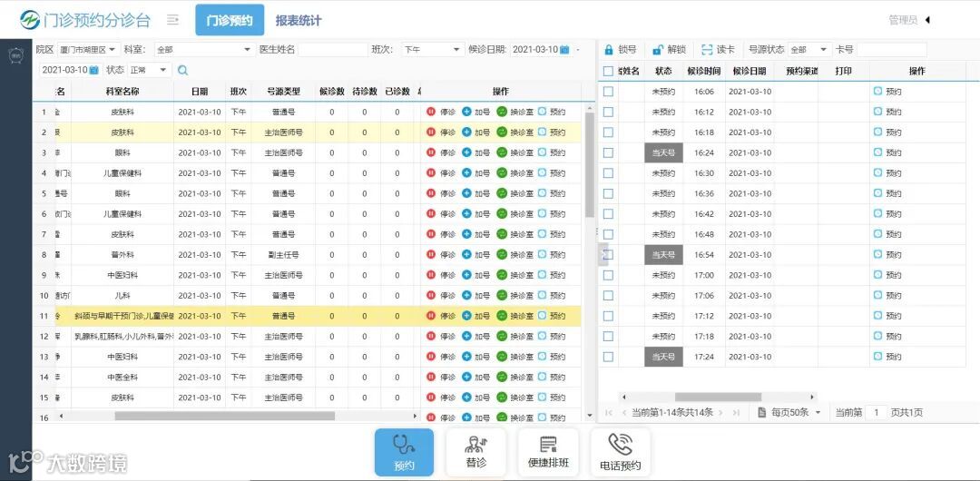Check the box for 17:24 slot
Viewport: 980px width, 481px height.
coord(608,356)
